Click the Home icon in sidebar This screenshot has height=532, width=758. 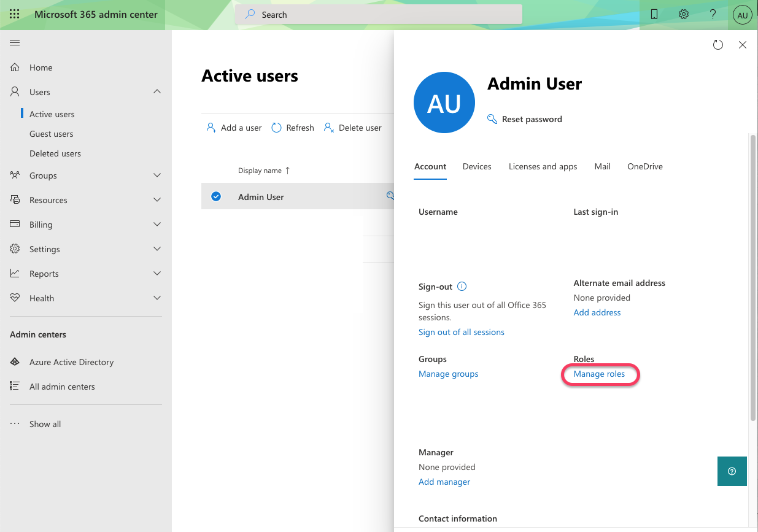coord(15,67)
